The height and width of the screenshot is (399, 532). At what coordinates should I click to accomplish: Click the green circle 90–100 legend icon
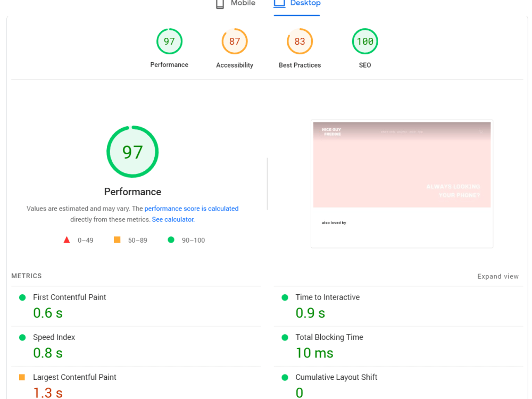171,240
